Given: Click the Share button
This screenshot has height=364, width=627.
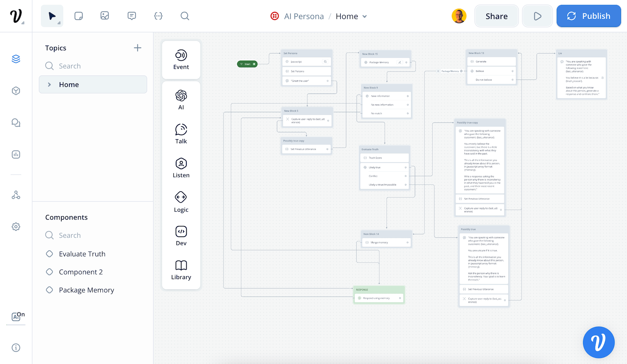Looking at the screenshot, I should point(496,16).
